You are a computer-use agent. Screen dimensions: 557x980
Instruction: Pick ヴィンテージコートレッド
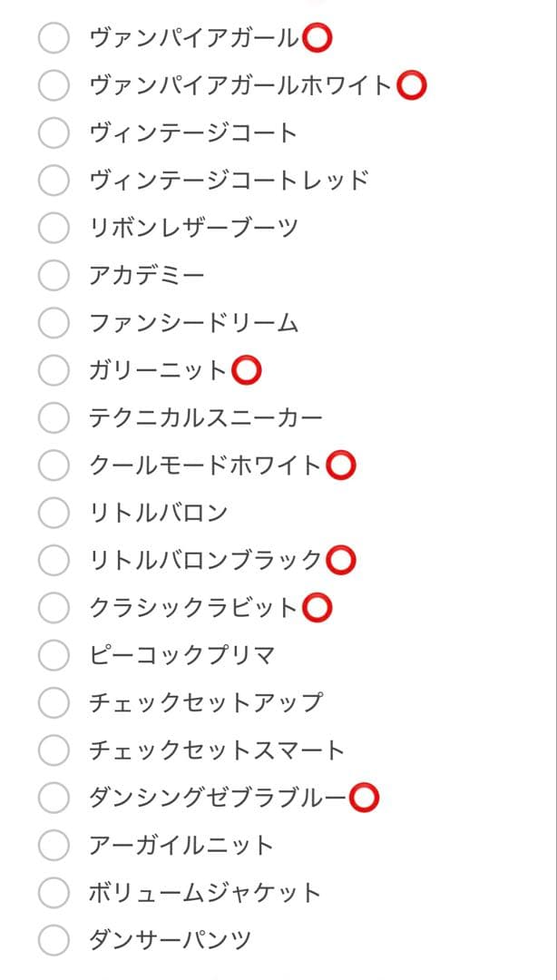(x=54, y=180)
